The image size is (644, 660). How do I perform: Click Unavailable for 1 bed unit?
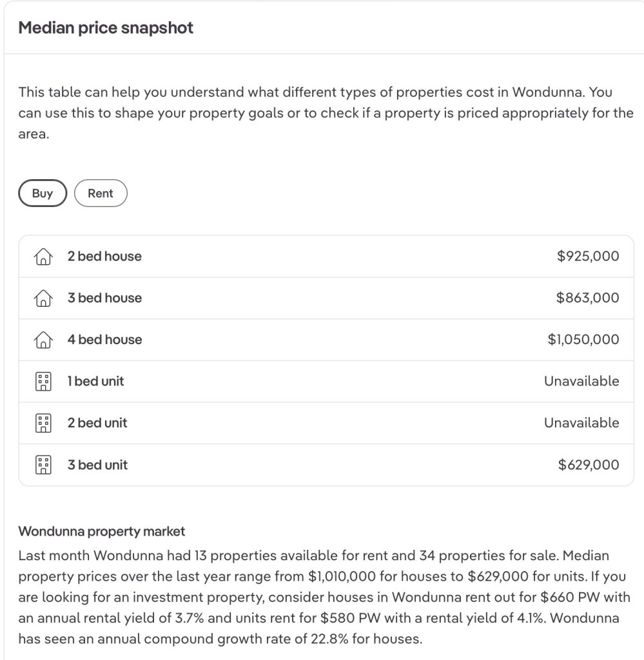[581, 381]
